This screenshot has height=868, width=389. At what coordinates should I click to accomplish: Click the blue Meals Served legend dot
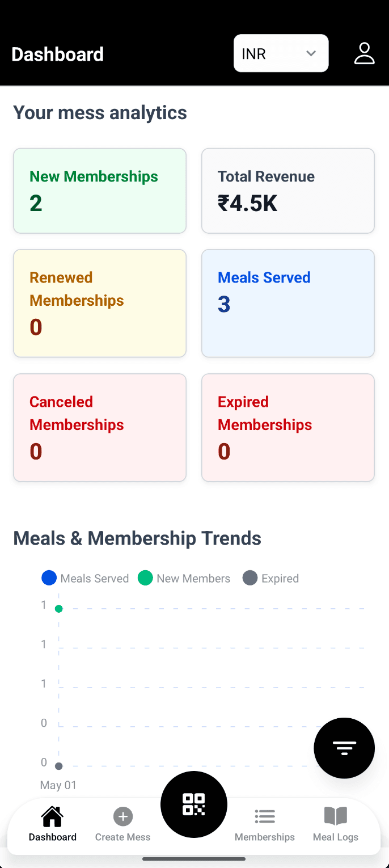(49, 579)
